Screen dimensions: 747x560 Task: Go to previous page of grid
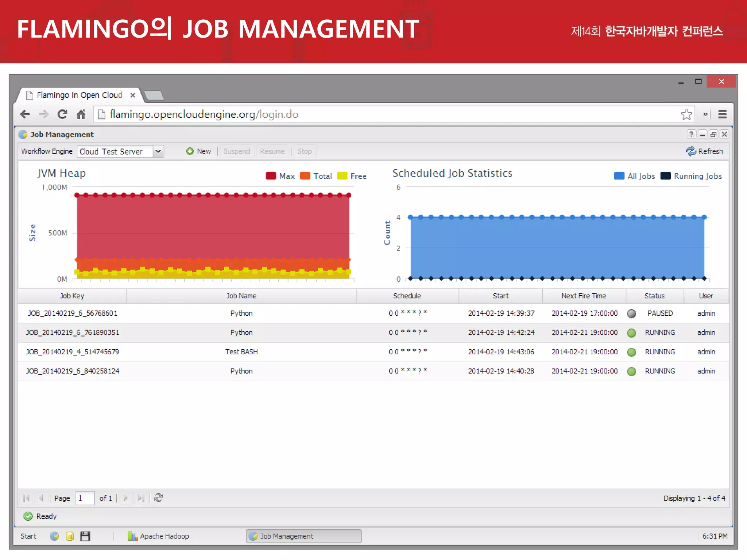(x=41, y=498)
